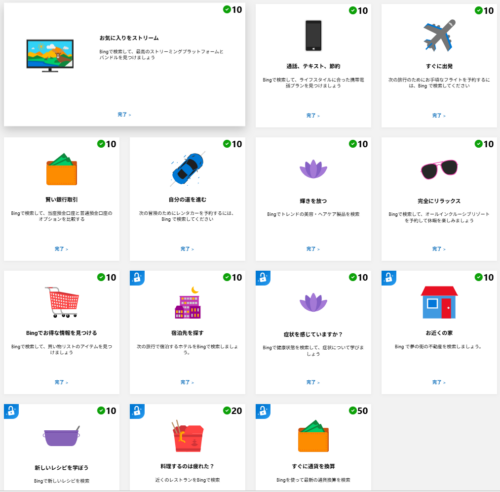This screenshot has width=500, height=492.
Task: Click completed link under wallet banking card
Action: pos(61,249)
